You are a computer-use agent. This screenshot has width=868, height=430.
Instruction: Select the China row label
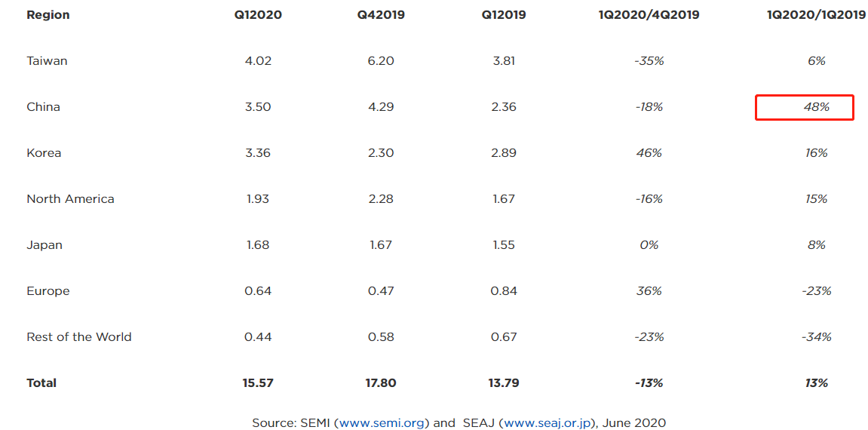pyautogui.click(x=43, y=107)
